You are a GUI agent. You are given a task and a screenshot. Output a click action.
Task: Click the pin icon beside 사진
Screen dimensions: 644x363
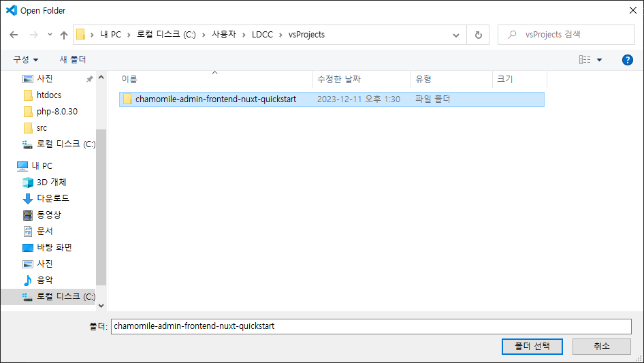click(x=90, y=79)
